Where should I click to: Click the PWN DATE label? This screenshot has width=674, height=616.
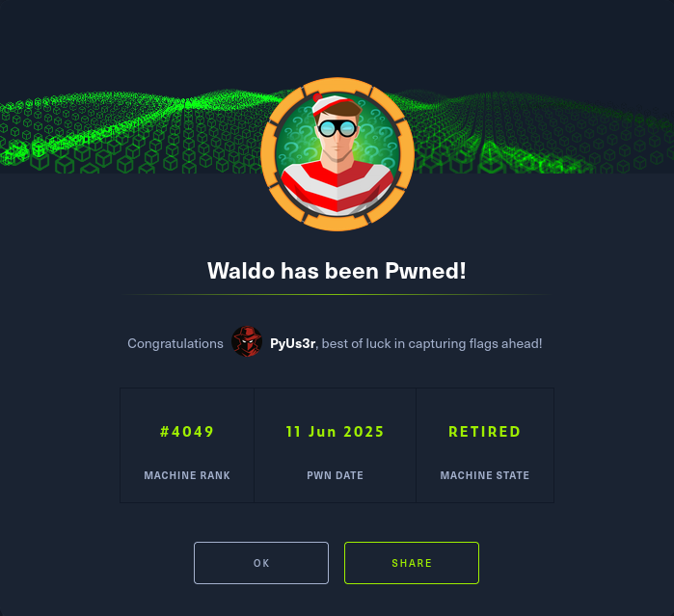[x=335, y=475]
